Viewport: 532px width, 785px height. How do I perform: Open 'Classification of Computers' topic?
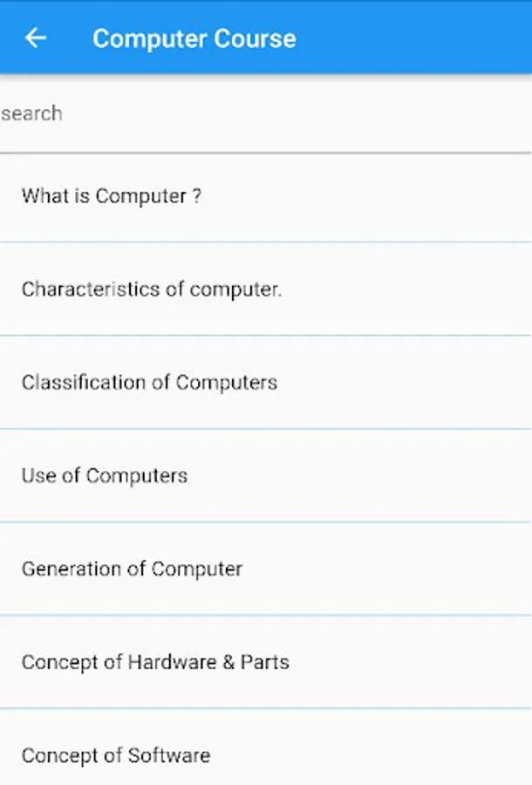coord(266,383)
